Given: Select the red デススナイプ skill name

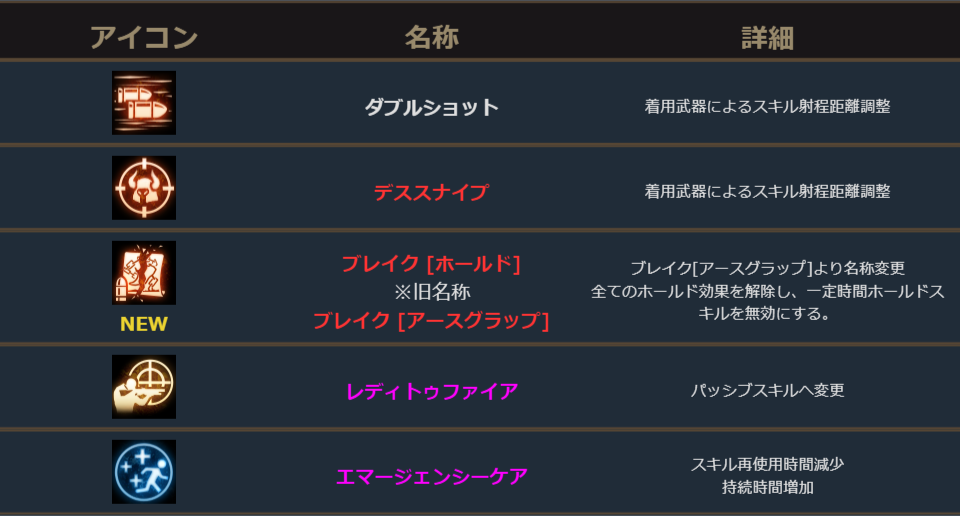Looking at the screenshot, I should coord(431,192).
